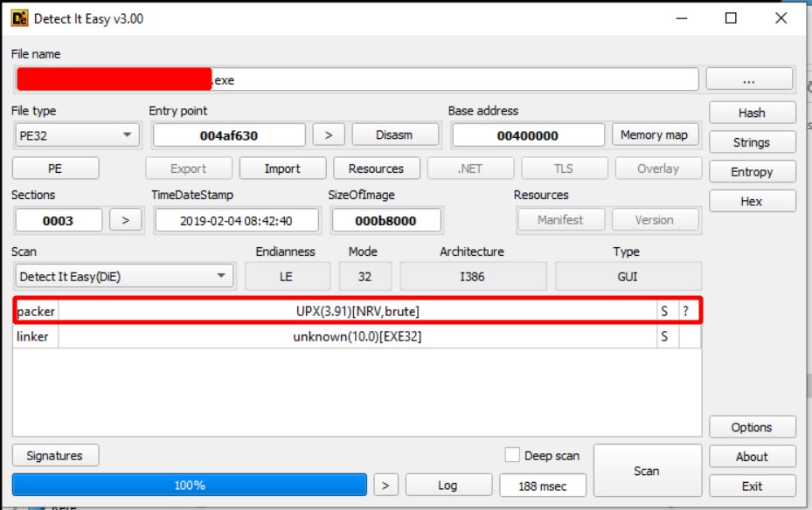This screenshot has width=812, height=510.
Task: Select the UPX(3.91)[NRV,brute] packer result
Action: point(357,312)
